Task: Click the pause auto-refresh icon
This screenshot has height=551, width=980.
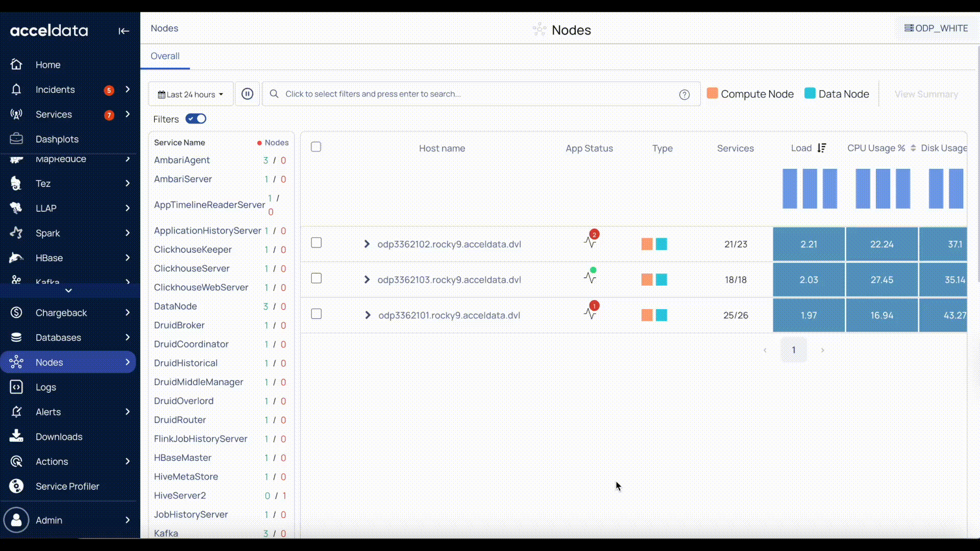Action: coord(247,94)
